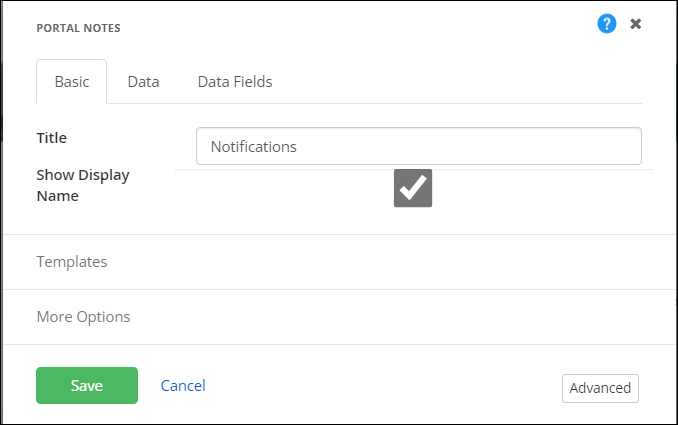Viewport: 678px width, 425px height.
Task: Open the blue help question mark icon
Action: coord(607,24)
